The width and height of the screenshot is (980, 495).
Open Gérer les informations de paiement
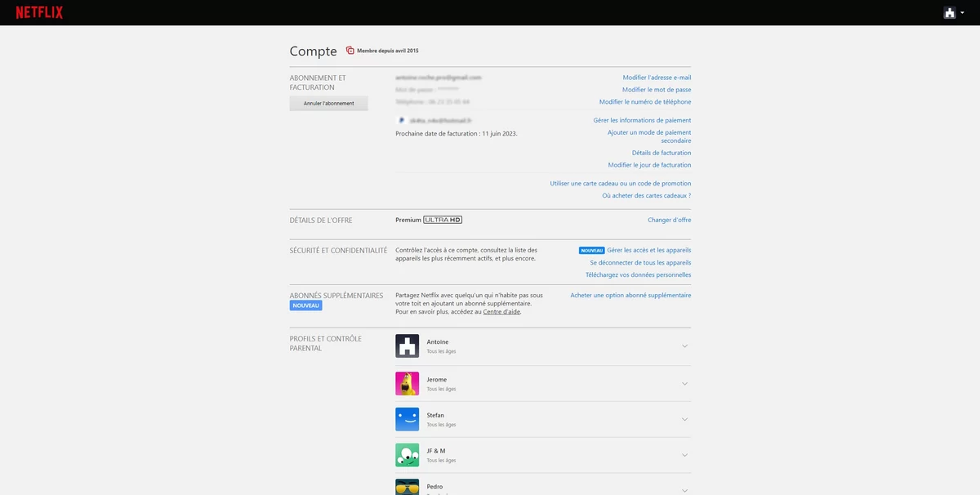[x=642, y=120]
